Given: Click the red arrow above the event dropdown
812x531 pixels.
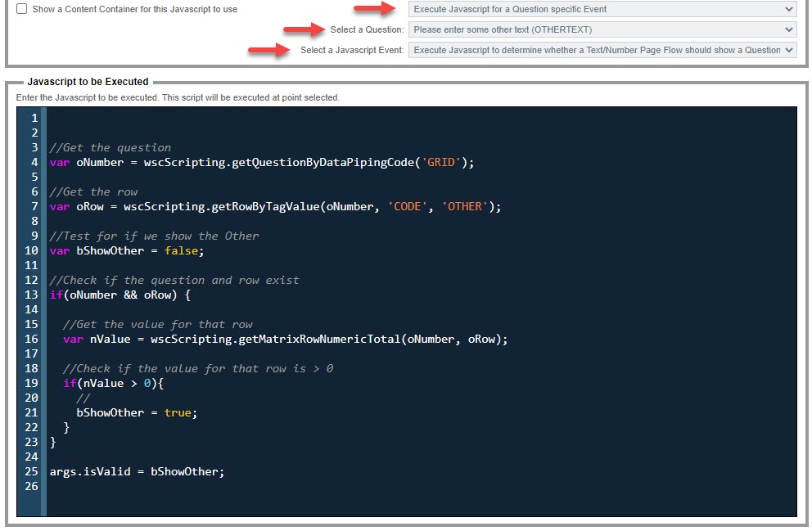Looking at the screenshot, I should tap(376, 8).
